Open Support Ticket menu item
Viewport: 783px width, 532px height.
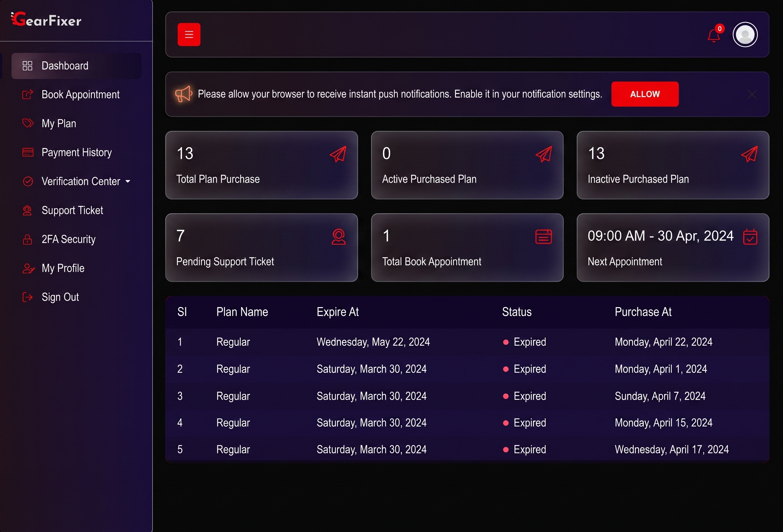tap(77, 210)
